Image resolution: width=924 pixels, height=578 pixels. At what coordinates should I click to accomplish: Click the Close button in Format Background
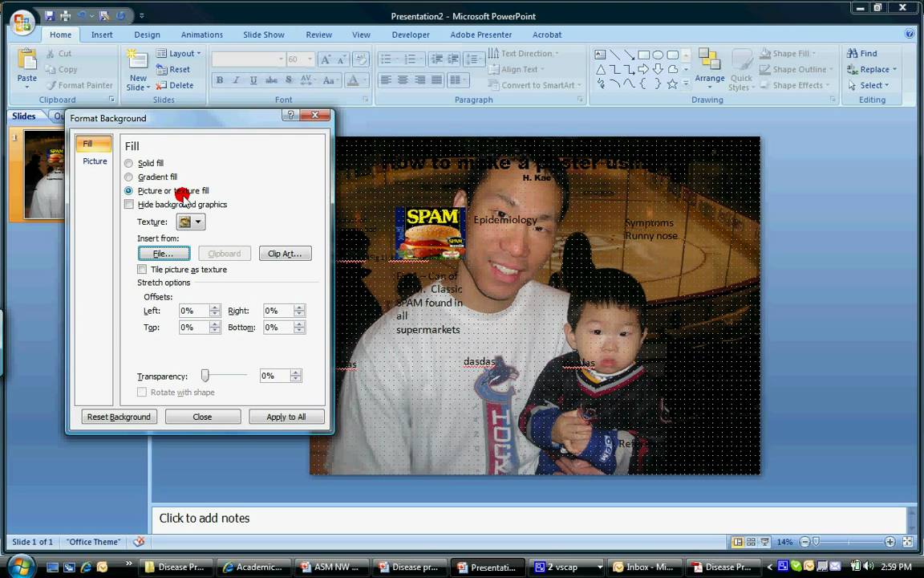pyautogui.click(x=202, y=417)
